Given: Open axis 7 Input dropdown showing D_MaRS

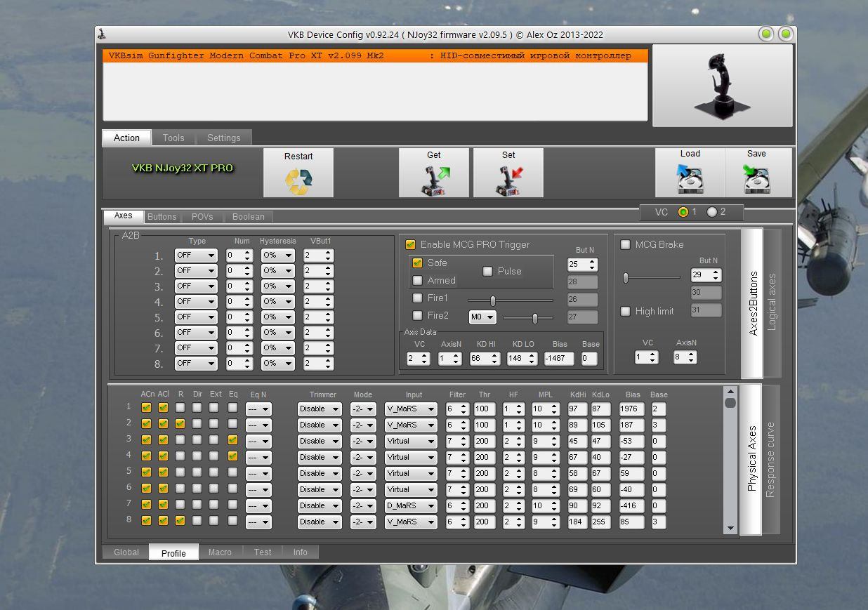Looking at the screenshot, I should 411,505.
